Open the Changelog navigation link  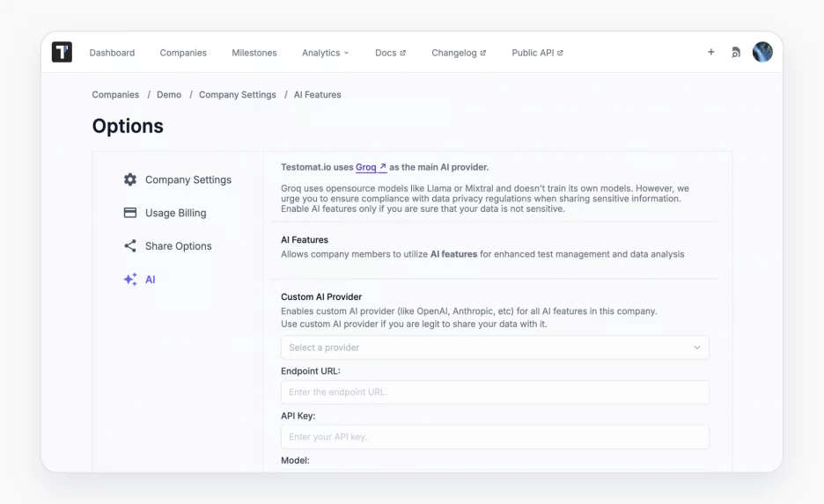(459, 53)
